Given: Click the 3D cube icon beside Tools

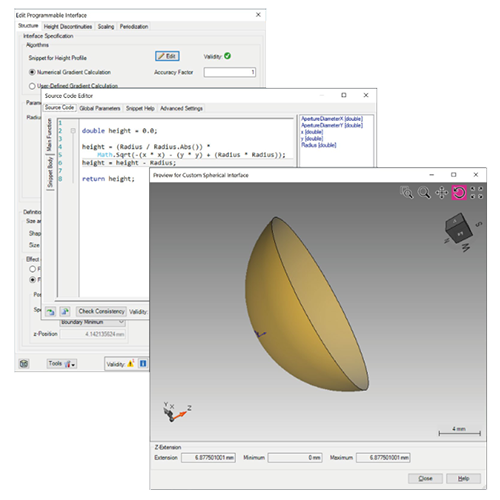Looking at the screenshot, I should (24, 363).
